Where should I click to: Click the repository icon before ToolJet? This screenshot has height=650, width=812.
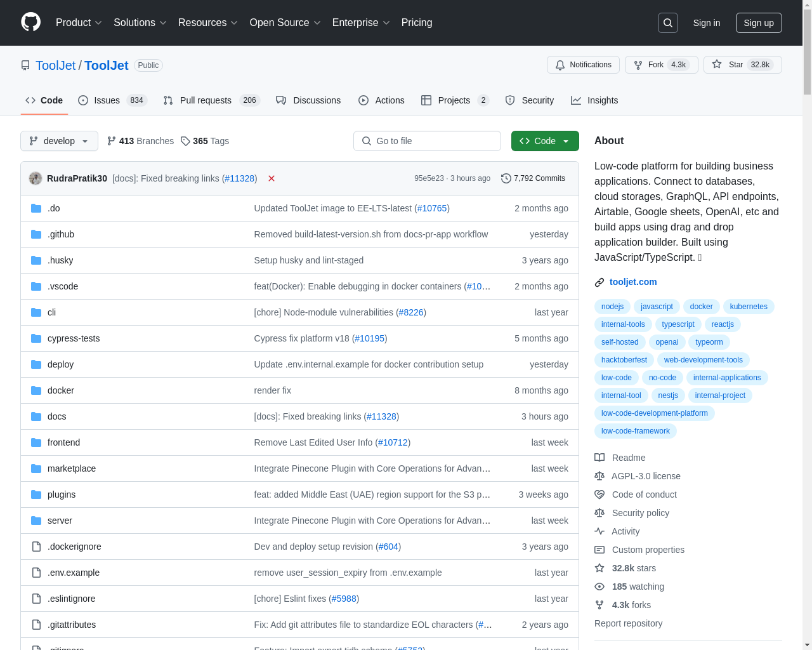(25, 65)
